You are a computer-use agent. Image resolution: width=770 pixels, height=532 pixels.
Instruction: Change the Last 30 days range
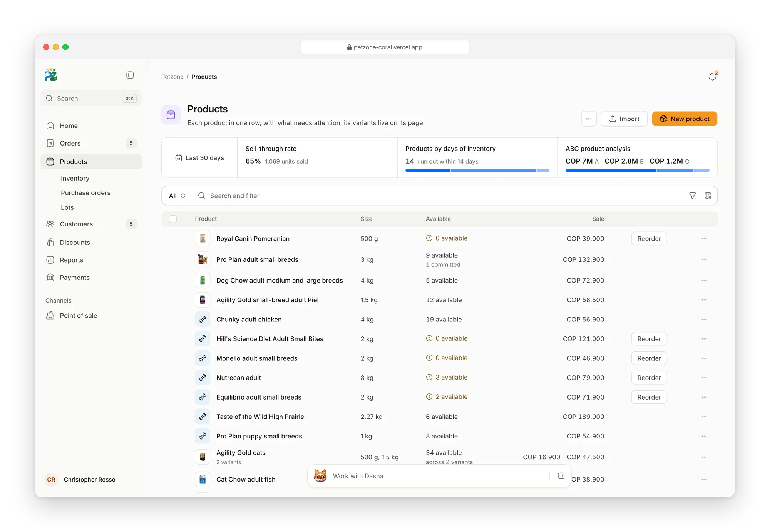point(200,158)
